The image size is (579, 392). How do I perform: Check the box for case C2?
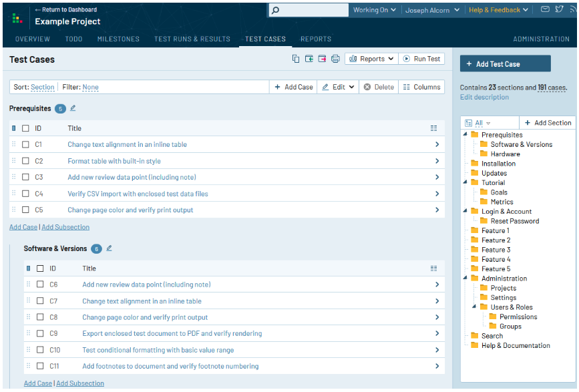click(25, 161)
